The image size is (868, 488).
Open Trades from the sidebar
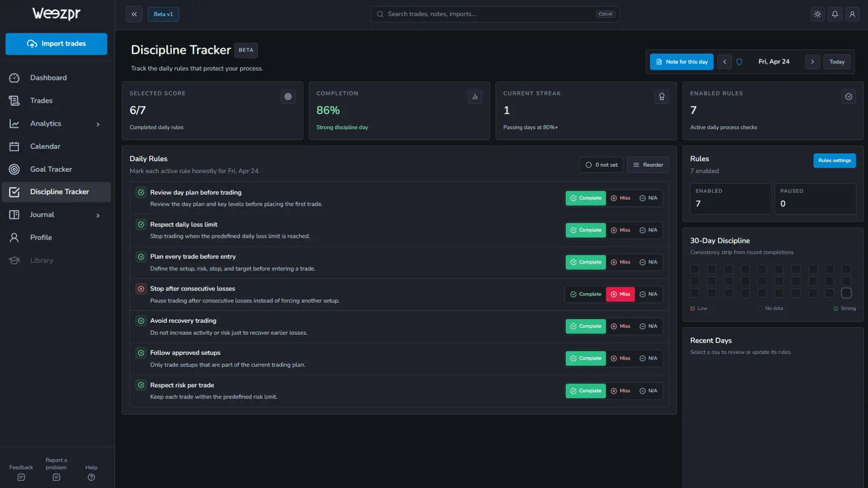(x=56, y=101)
